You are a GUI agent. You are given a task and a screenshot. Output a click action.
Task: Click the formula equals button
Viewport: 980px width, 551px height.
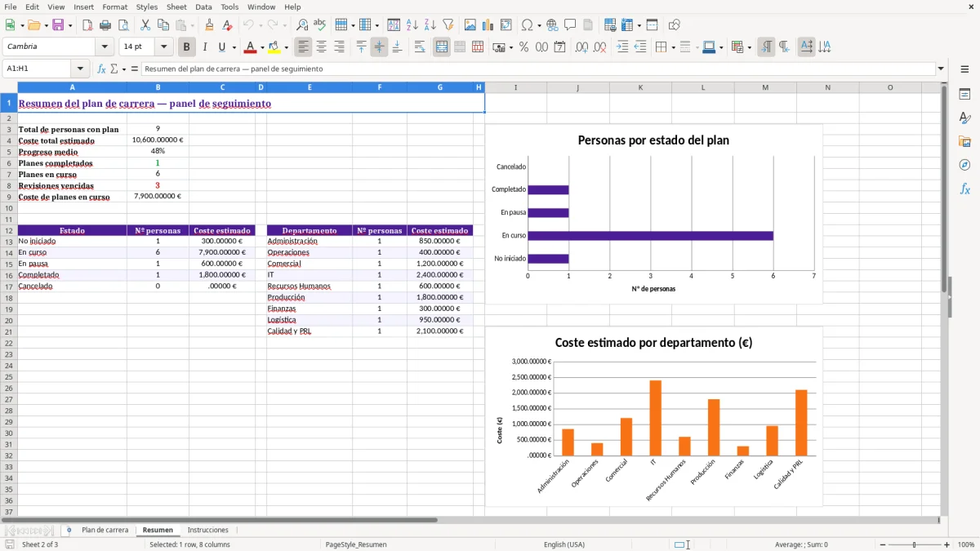point(135,69)
